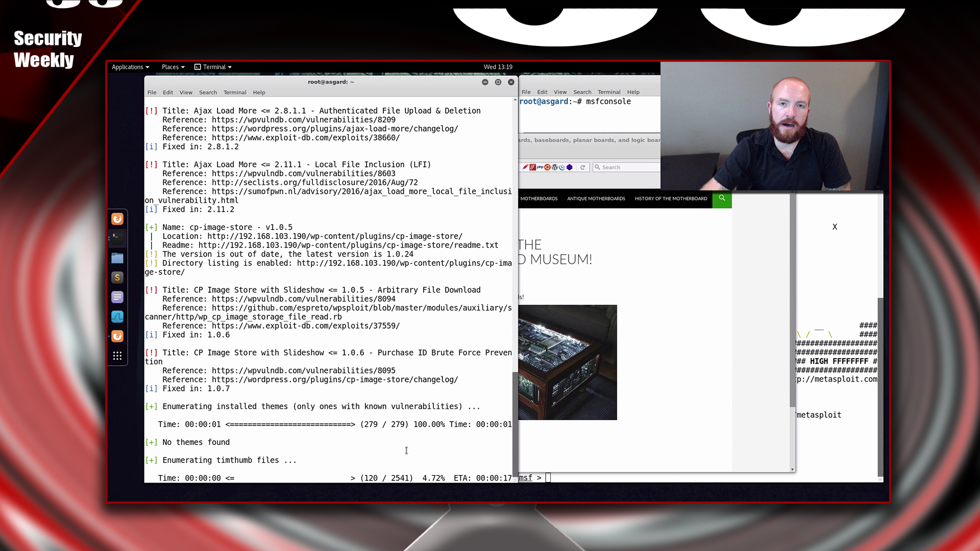Viewport: 980px width, 551px height.
Task: Open the Terminal icon in the dock
Action: [x=117, y=238]
